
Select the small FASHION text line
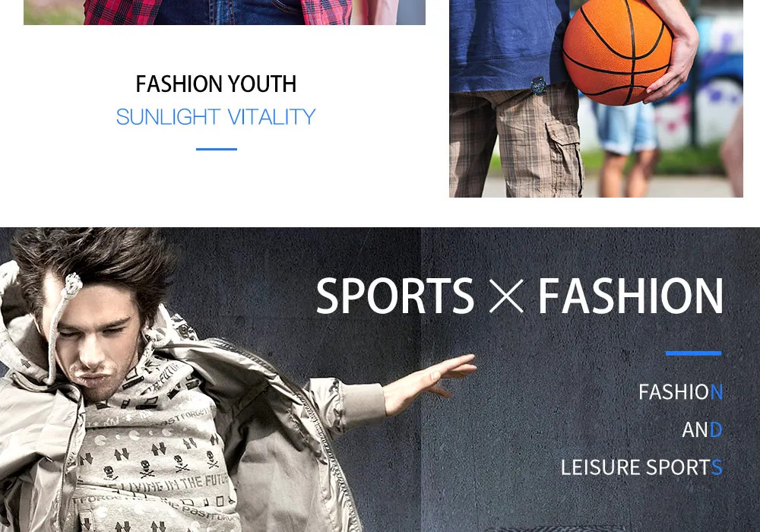pyautogui.click(x=680, y=392)
